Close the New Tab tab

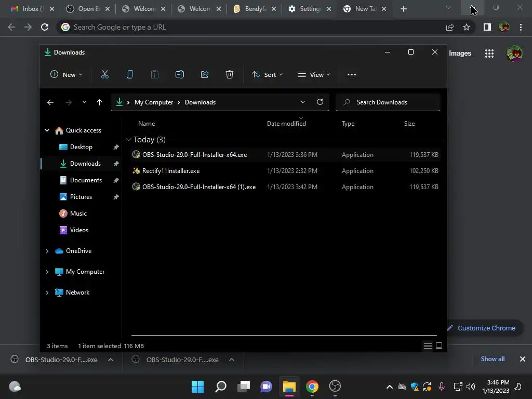click(384, 9)
